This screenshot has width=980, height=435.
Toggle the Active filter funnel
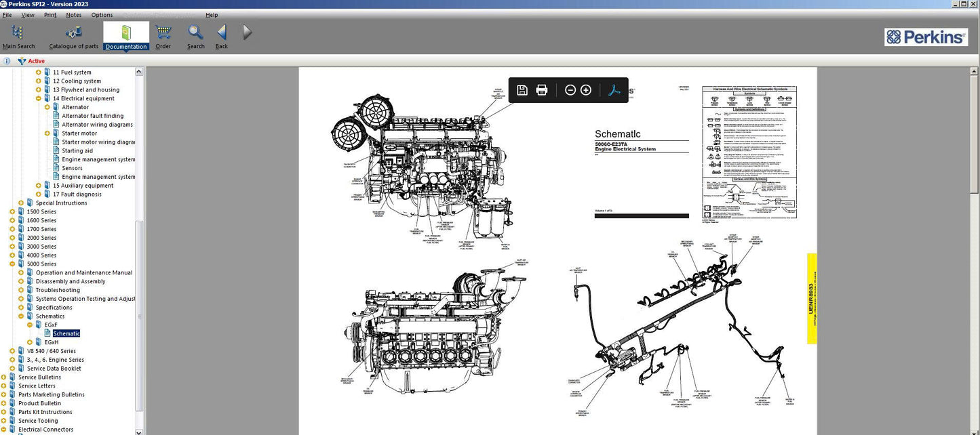pos(21,61)
